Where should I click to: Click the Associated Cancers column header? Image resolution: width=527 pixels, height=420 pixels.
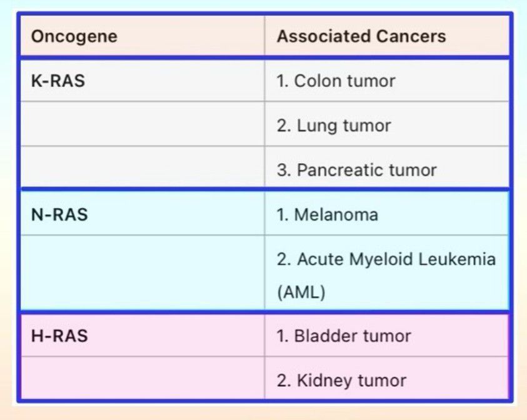pyautogui.click(x=361, y=36)
